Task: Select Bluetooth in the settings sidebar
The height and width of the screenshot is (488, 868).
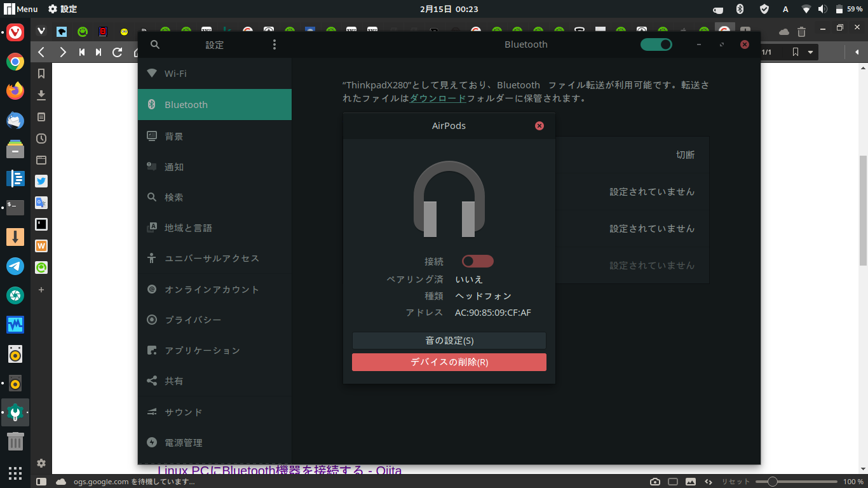Action: click(215, 105)
